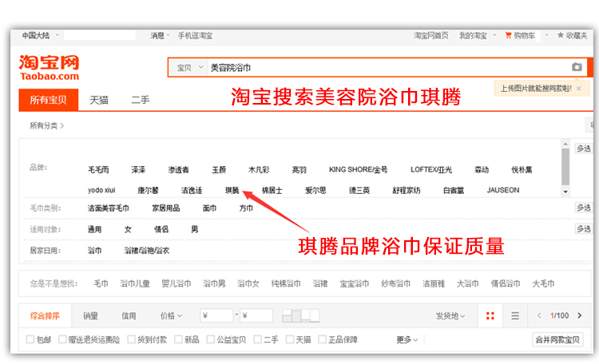This screenshot has height=364, width=599.
Task: Tick the 正品保障 checkbox
Action: coord(323,339)
